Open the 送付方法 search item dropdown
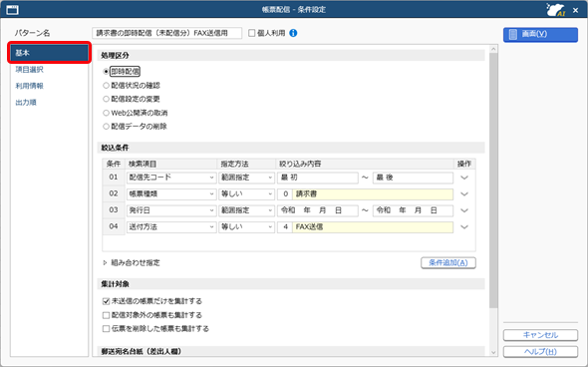The image size is (588, 367). pos(171,227)
